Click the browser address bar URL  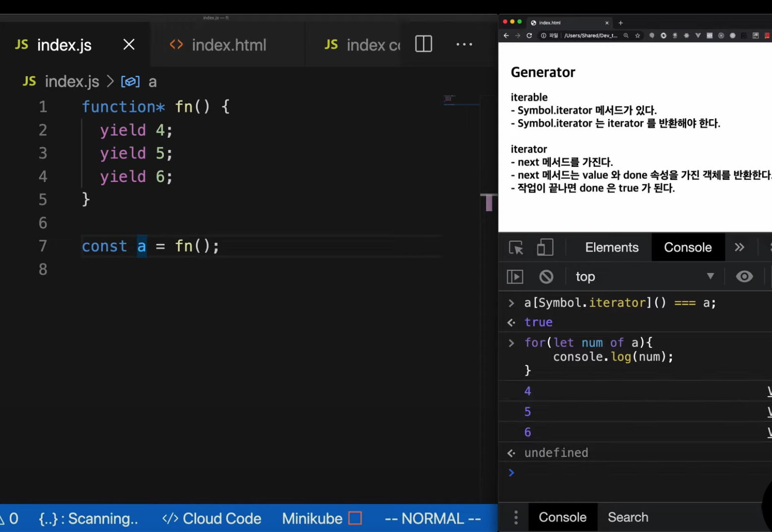(591, 36)
